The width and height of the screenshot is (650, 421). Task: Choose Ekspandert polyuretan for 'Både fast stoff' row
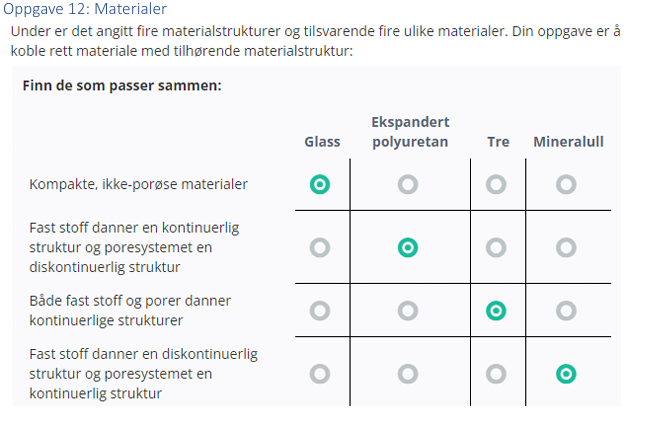click(408, 310)
